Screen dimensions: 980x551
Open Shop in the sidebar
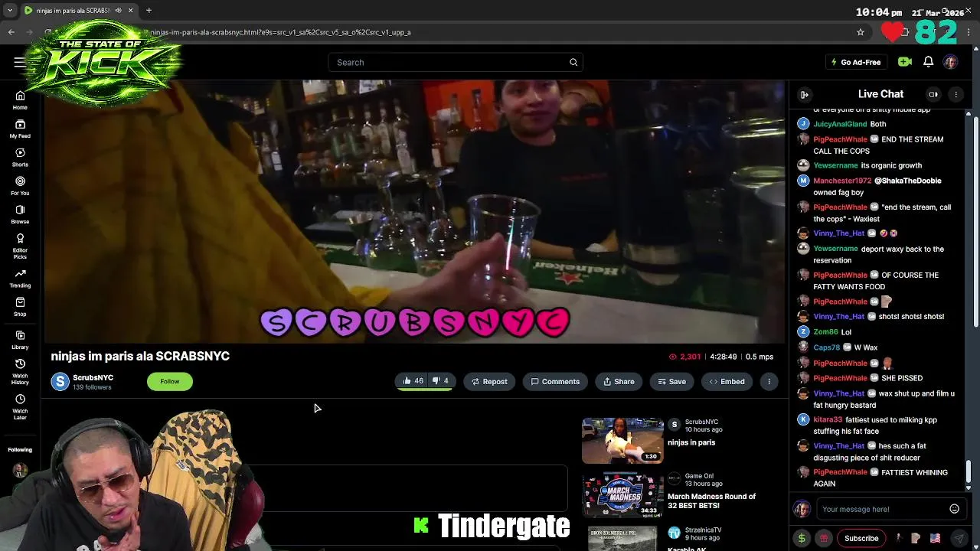click(20, 306)
